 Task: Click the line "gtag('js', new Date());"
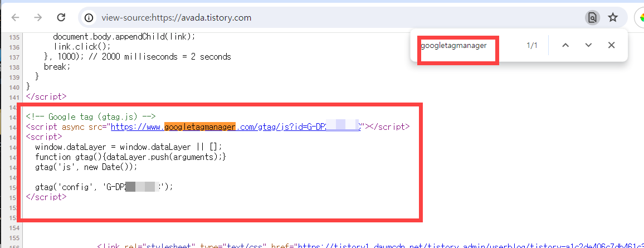click(86, 167)
